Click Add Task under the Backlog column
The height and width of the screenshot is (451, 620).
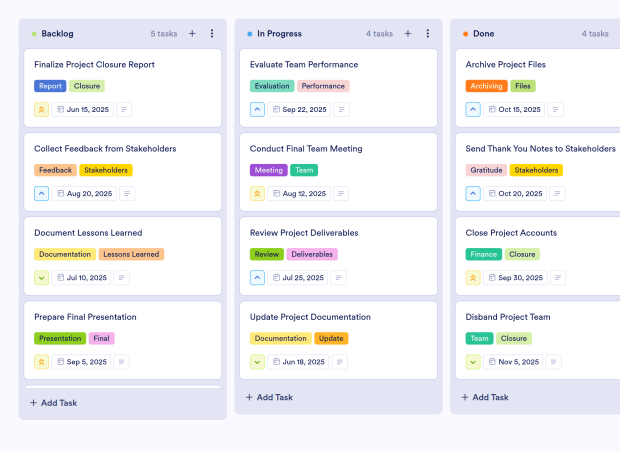coord(60,403)
